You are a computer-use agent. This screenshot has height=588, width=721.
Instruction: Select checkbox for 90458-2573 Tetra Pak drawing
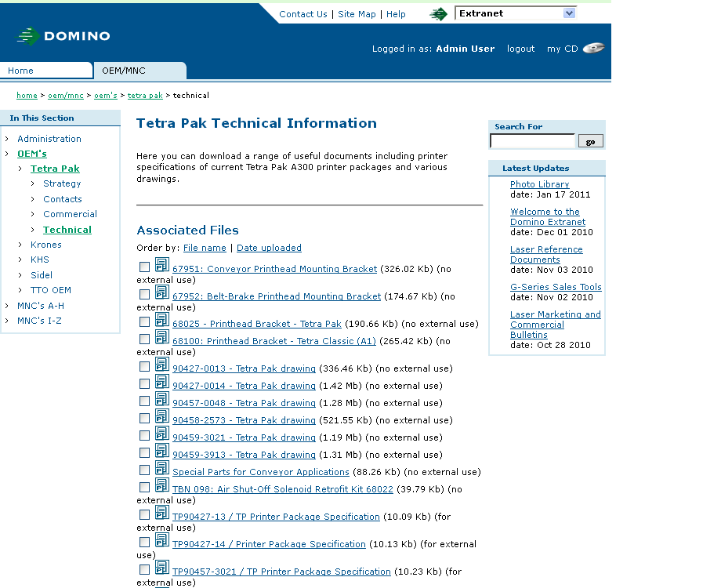[144, 419]
